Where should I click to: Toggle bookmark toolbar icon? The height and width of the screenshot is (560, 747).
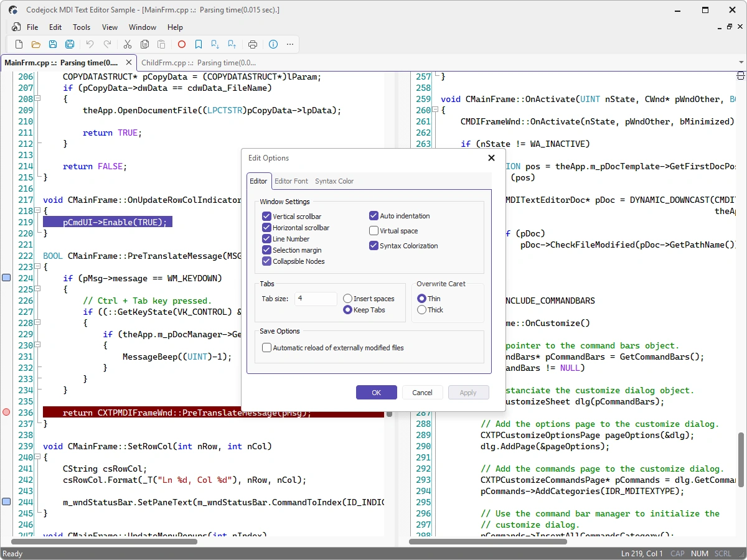pos(199,44)
